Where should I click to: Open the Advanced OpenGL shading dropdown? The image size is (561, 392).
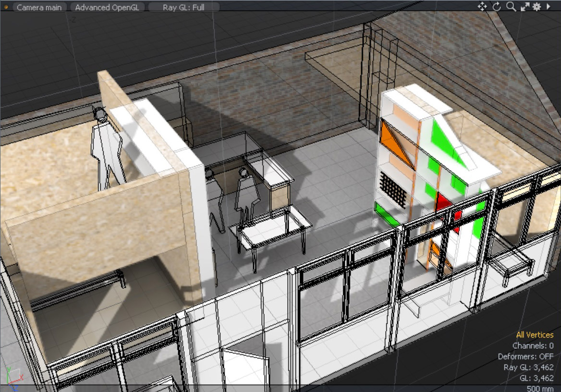pyautogui.click(x=108, y=7)
